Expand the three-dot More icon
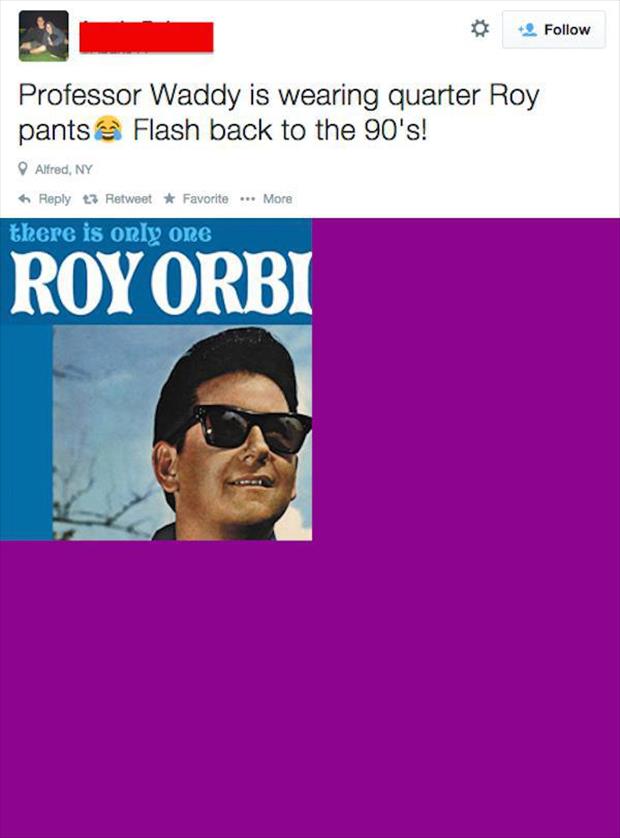This screenshot has height=838, width=620. [247, 199]
